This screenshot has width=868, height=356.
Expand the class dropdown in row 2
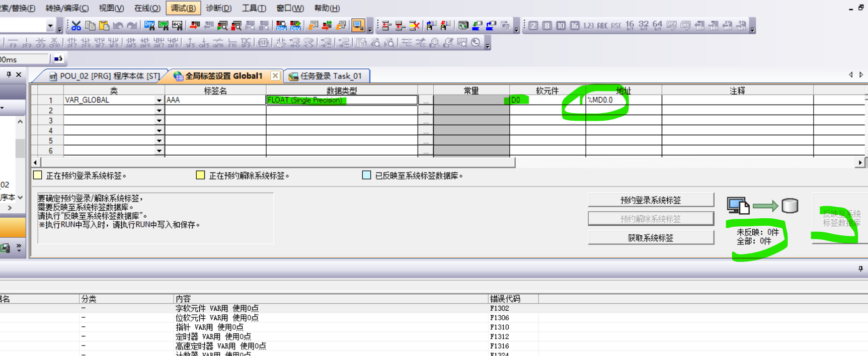point(159,110)
